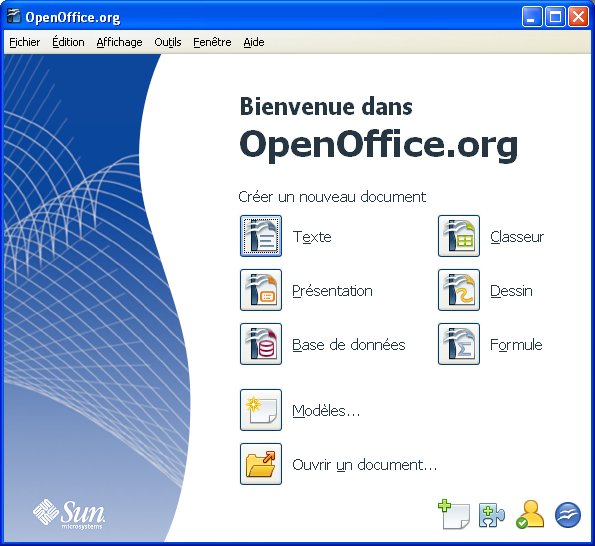This screenshot has width=595, height=546.
Task: Click the Base de données label
Action: coord(349,345)
